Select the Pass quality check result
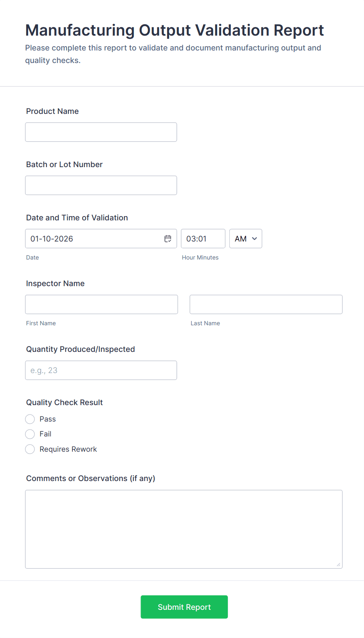Image resolution: width=364 pixels, height=638 pixels. coord(30,419)
